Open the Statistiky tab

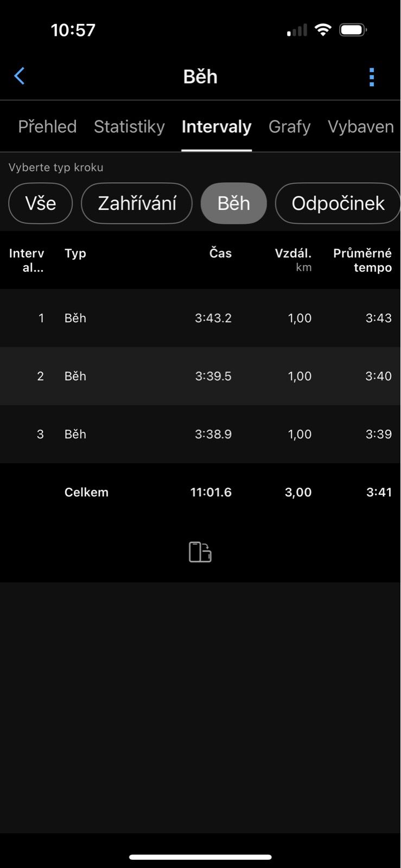tap(129, 126)
